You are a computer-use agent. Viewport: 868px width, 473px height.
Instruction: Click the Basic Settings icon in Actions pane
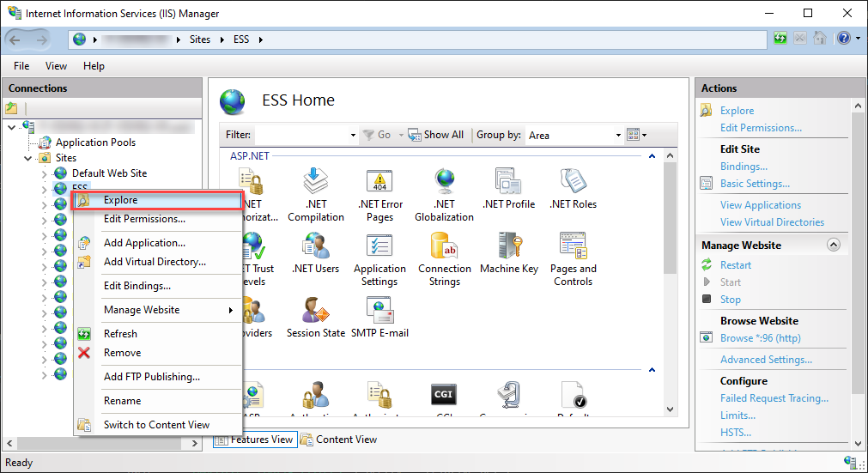point(706,183)
